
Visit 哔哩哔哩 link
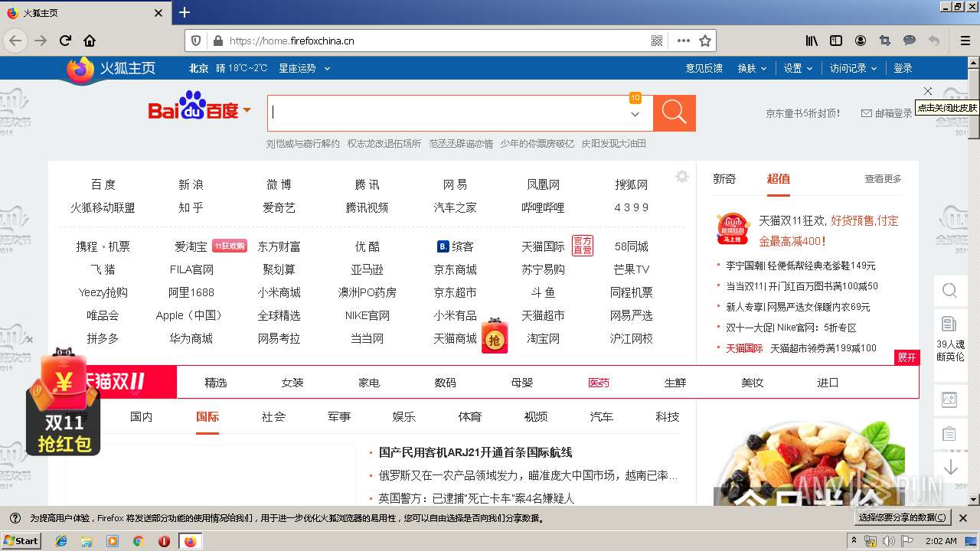(x=543, y=207)
